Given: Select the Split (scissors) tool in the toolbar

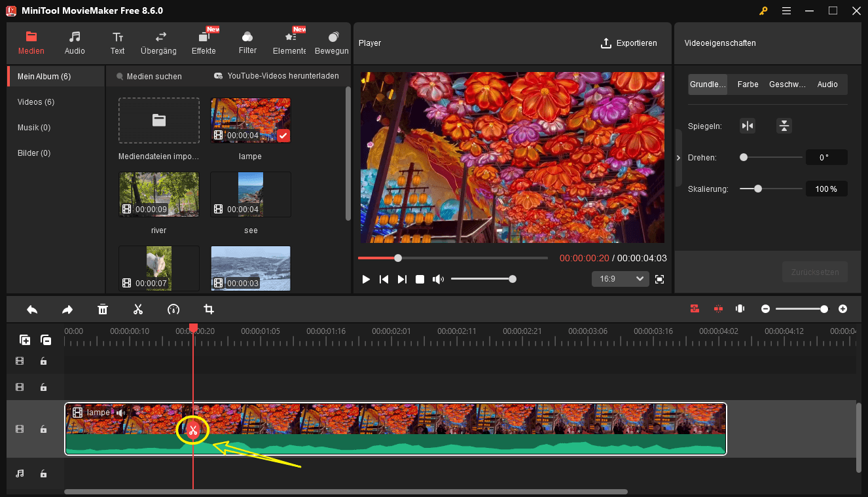Looking at the screenshot, I should click(x=138, y=308).
